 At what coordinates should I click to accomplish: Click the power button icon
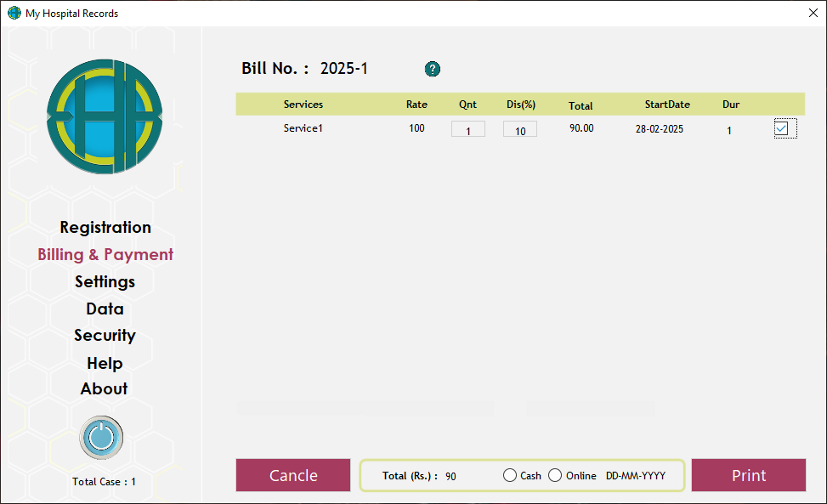(x=101, y=438)
